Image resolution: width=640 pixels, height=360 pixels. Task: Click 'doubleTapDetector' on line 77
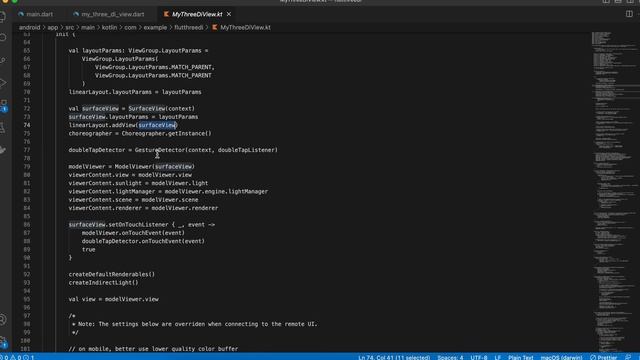pos(97,150)
